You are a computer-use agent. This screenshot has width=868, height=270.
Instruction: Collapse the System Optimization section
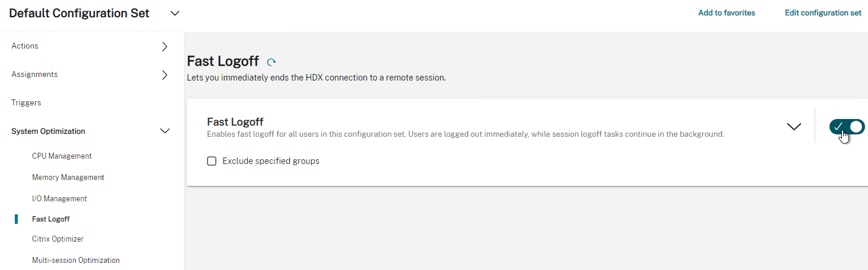pos(165,131)
